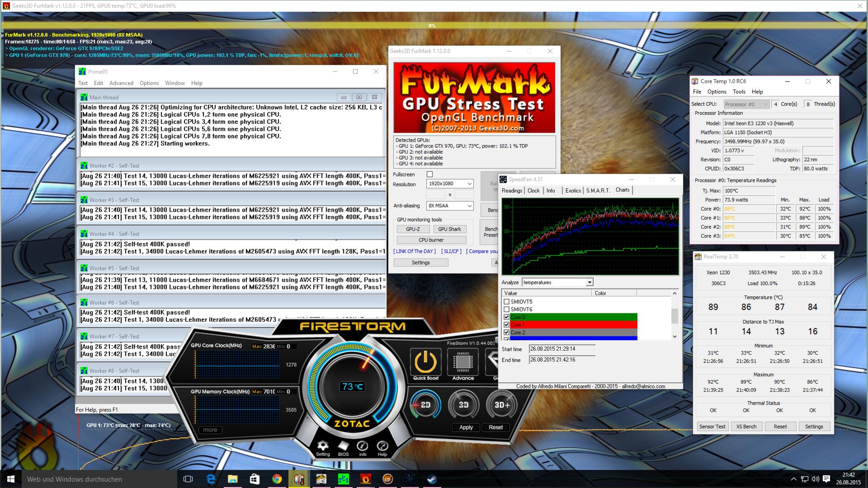Open Task View on the taskbar
This screenshot has height=488, width=868.
(188, 479)
